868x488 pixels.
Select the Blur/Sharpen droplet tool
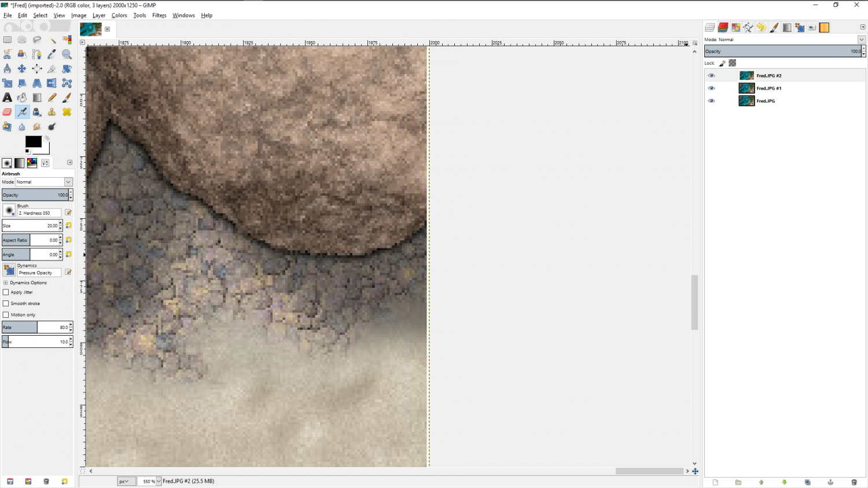click(x=22, y=127)
